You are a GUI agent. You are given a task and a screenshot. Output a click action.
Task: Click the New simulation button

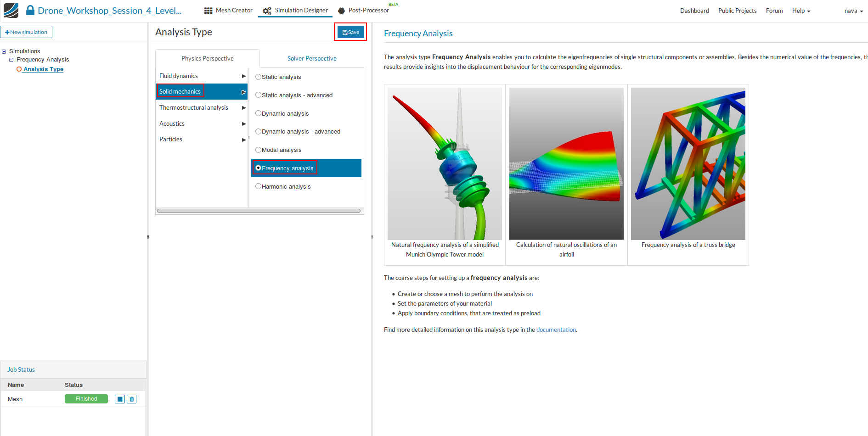click(x=26, y=32)
